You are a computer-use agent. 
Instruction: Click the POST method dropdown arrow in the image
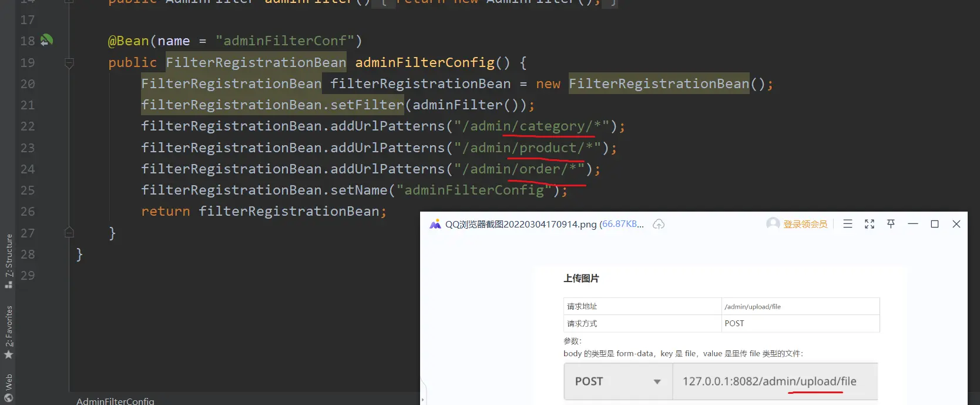[x=657, y=381]
